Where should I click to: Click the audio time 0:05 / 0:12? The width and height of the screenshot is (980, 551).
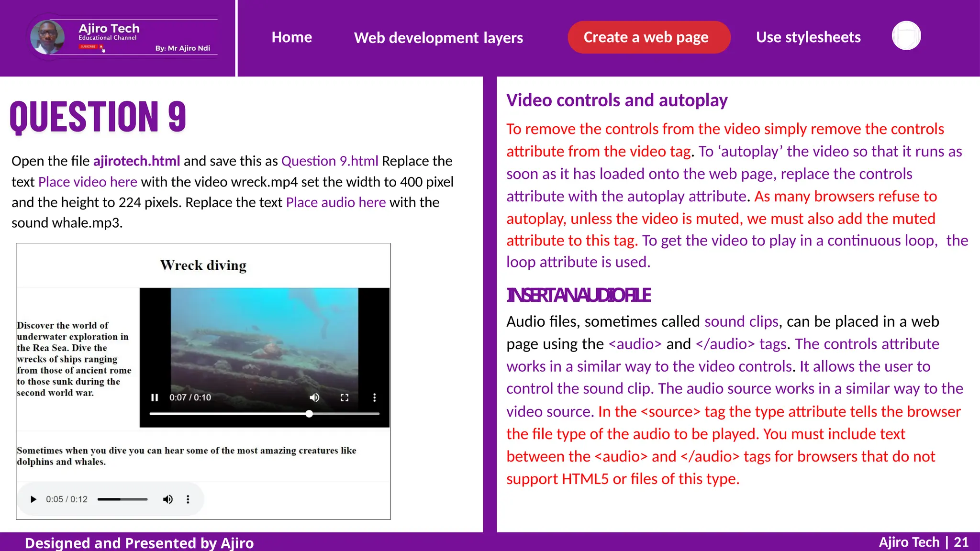67,499
